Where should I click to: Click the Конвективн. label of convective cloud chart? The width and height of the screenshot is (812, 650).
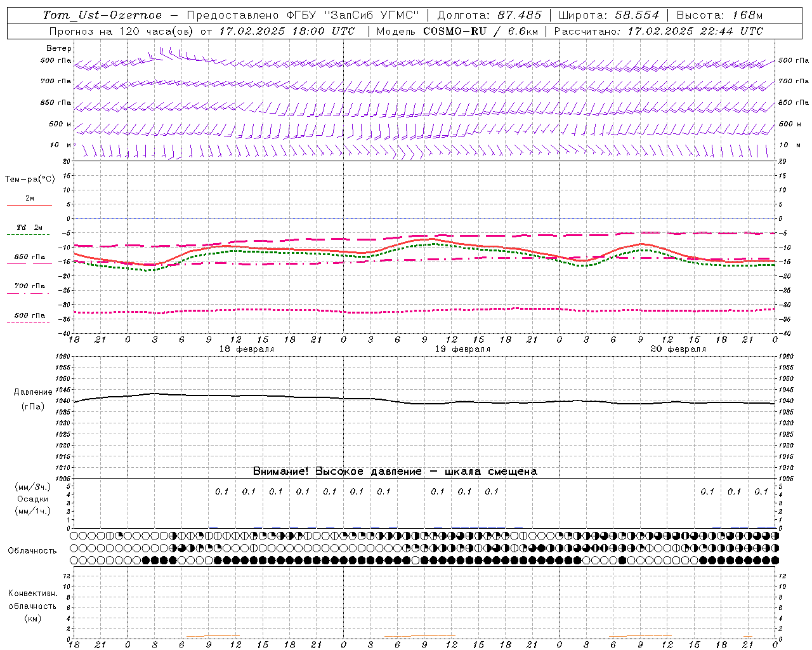(32, 594)
